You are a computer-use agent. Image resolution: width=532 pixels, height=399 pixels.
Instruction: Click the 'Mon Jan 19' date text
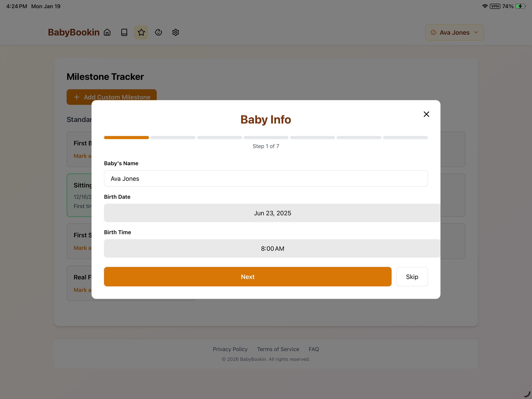pyautogui.click(x=46, y=6)
